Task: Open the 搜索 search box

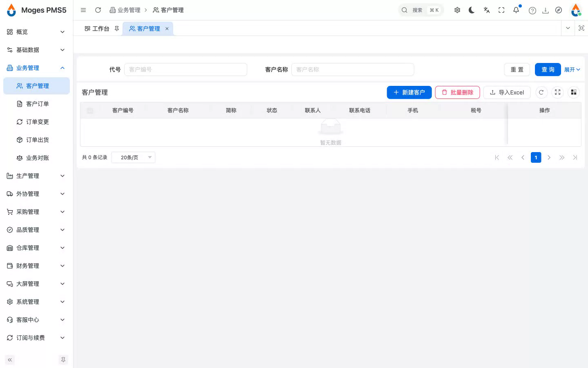Action: (x=421, y=10)
